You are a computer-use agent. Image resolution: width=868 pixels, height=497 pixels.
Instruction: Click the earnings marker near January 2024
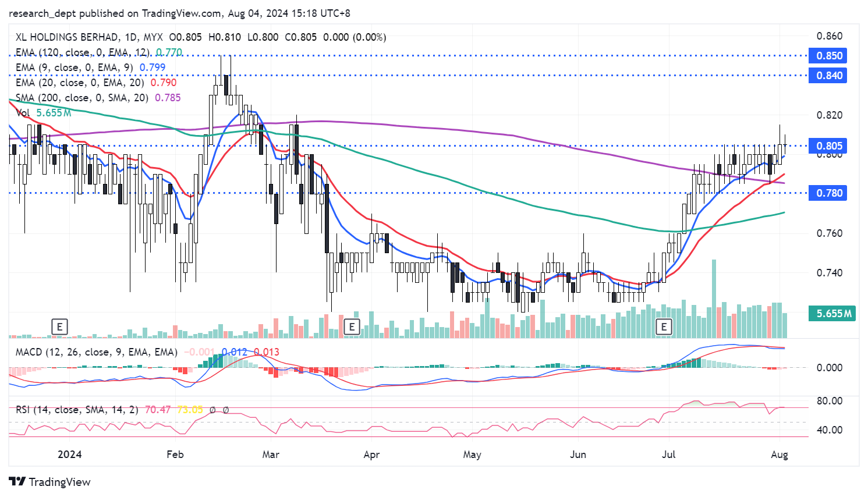click(x=59, y=326)
